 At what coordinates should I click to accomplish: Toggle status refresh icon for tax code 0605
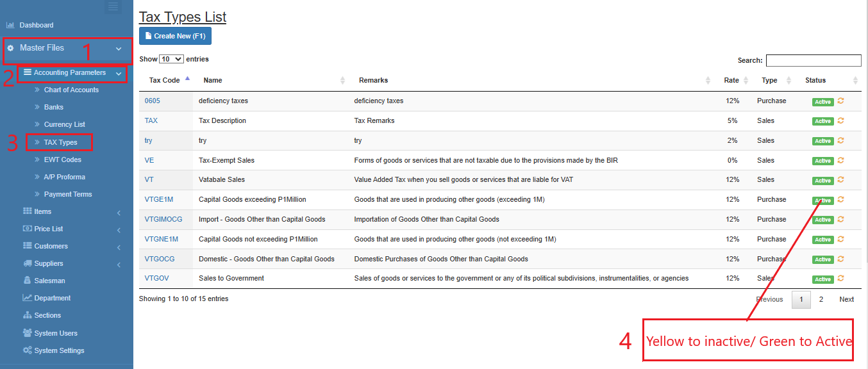click(x=840, y=101)
